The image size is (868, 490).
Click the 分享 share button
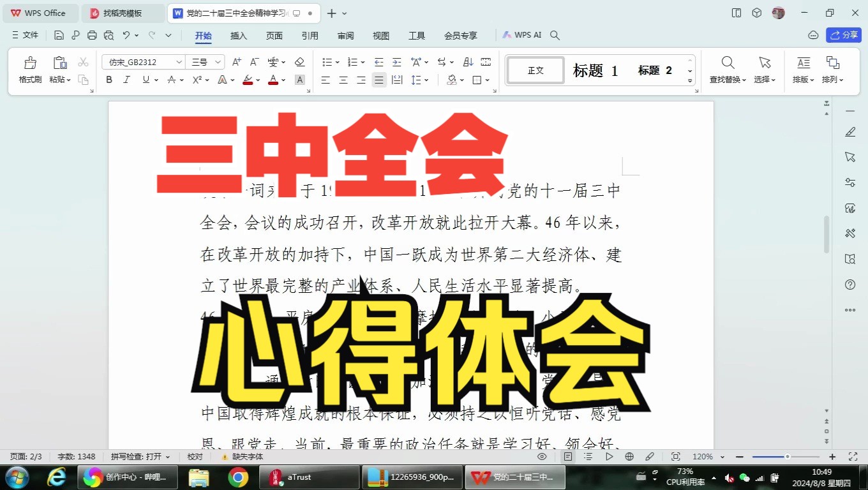pyautogui.click(x=844, y=35)
